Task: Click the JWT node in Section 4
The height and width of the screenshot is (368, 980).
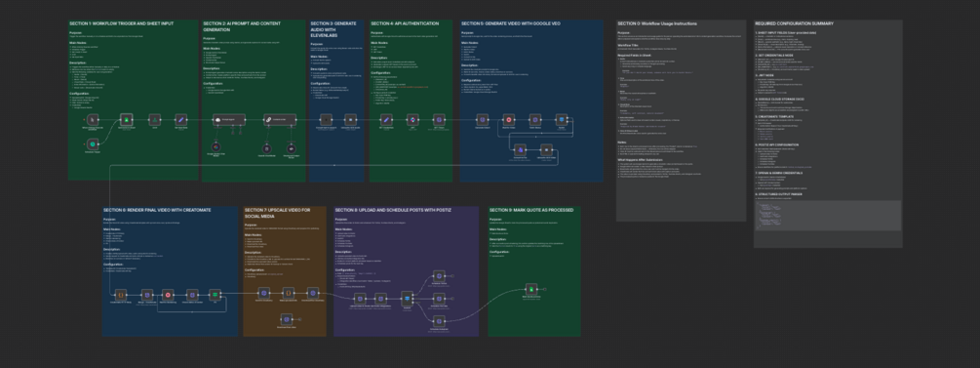Action: click(x=412, y=119)
